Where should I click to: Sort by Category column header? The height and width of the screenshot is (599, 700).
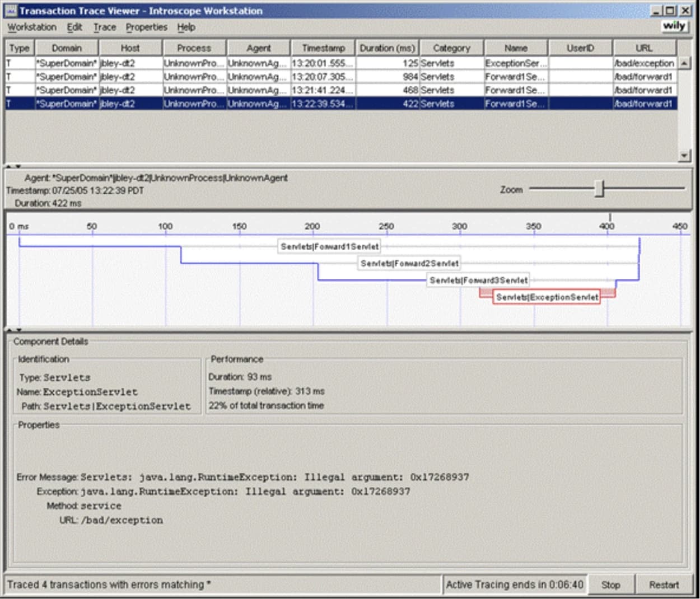tap(452, 48)
